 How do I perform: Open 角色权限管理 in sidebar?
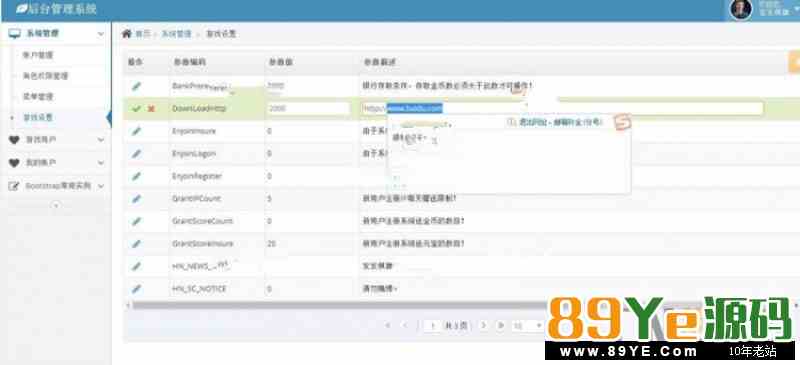pos(45,76)
